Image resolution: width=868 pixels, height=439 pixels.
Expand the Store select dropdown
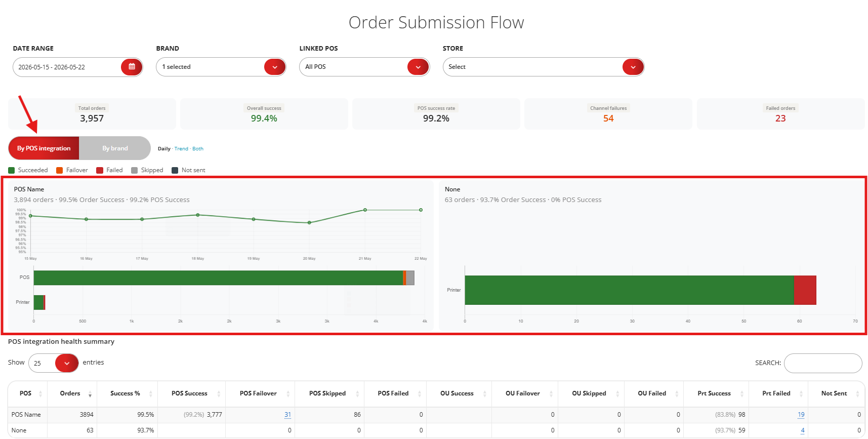tap(633, 67)
